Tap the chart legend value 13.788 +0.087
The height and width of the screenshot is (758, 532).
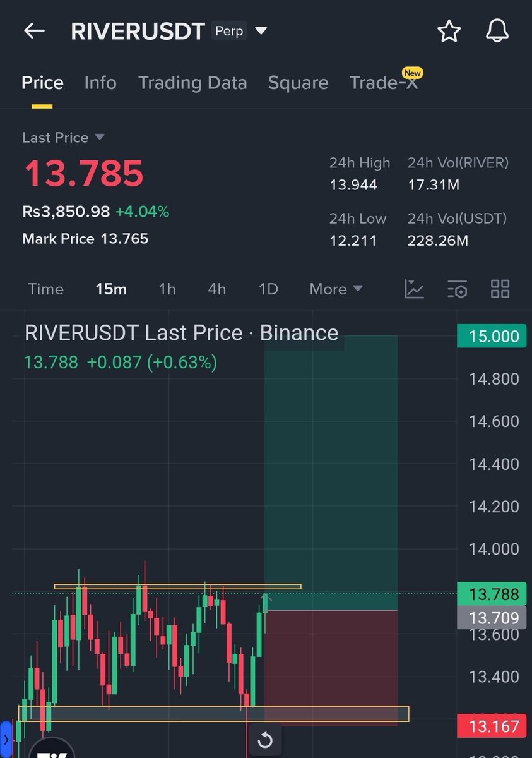[120, 363]
